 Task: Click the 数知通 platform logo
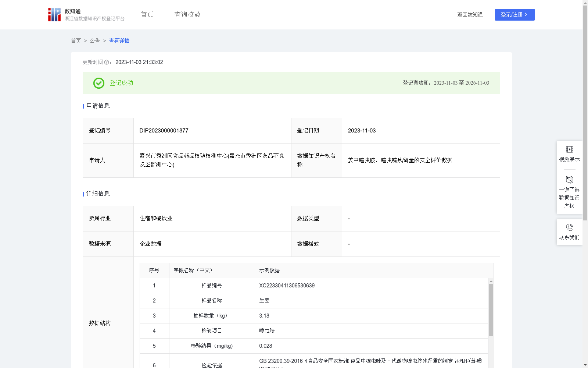click(86, 15)
